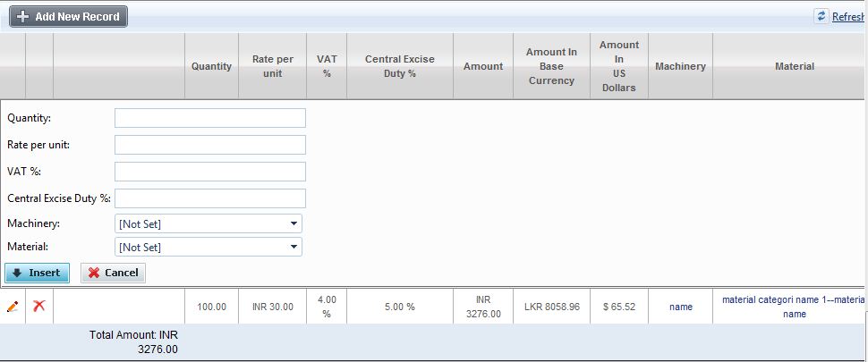Click the Material column header
Viewport: 868px width, 362px height.
790,66
